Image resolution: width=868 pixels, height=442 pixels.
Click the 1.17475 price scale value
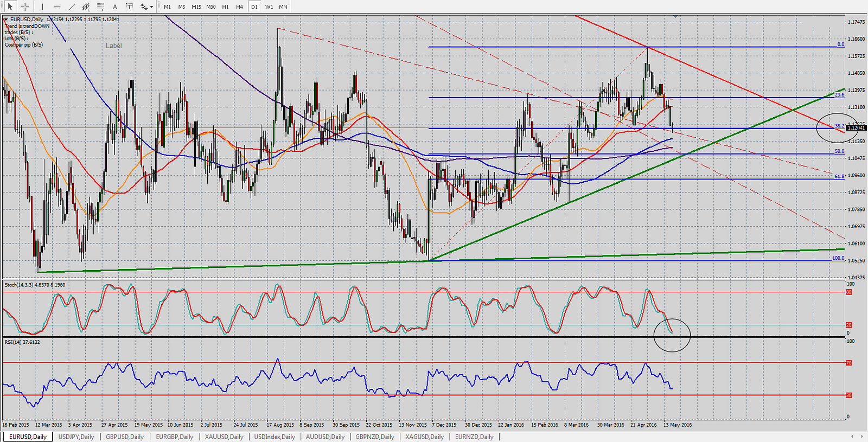click(x=856, y=22)
